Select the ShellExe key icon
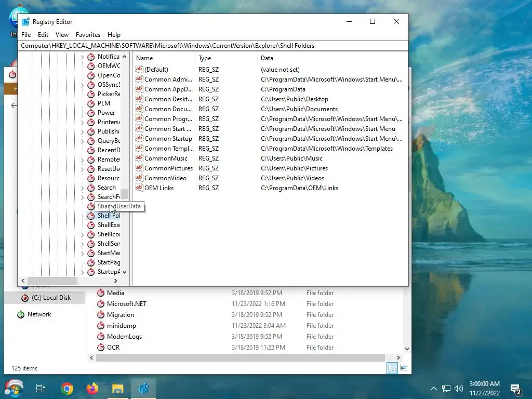 click(x=91, y=225)
